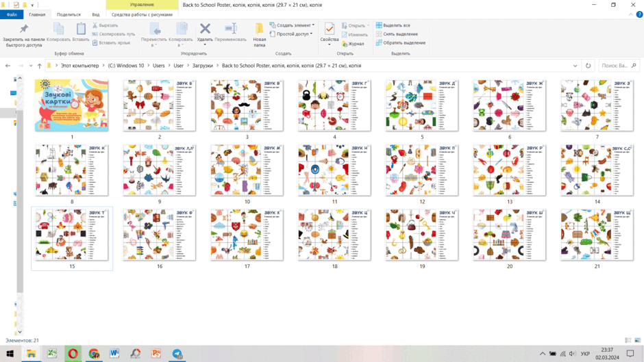Click Users in the address path
Screen dimensions: 644x362
pos(158,66)
